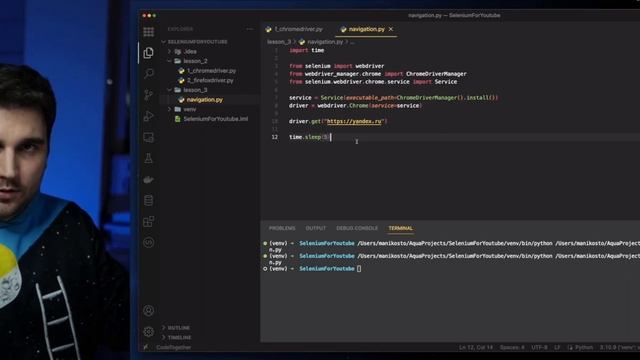Click line number 12 in the gutter
The width and height of the screenshot is (640, 360).
[275, 137]
